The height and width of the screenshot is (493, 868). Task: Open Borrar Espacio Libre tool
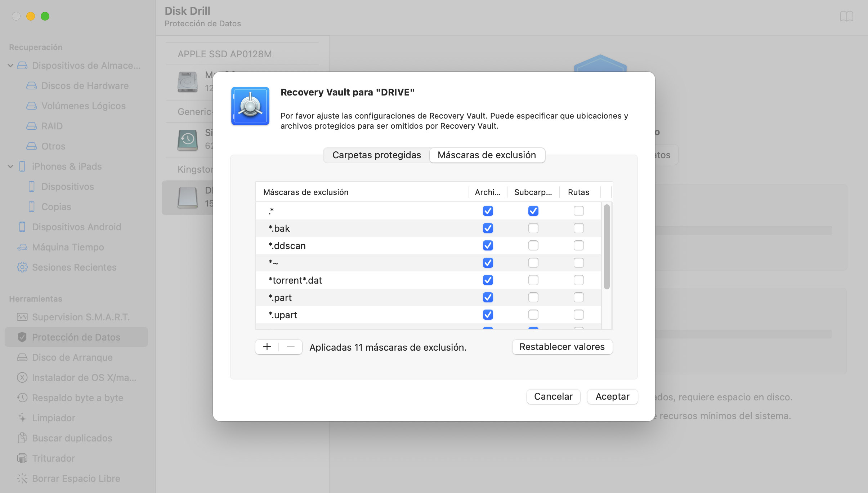[x=76, y=478]
